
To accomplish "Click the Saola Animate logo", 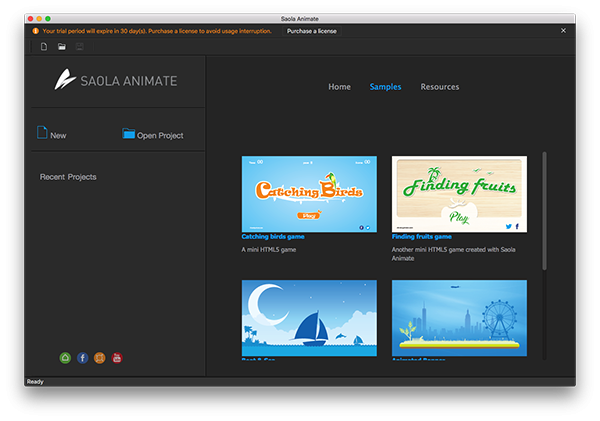I will coord(116,80).
